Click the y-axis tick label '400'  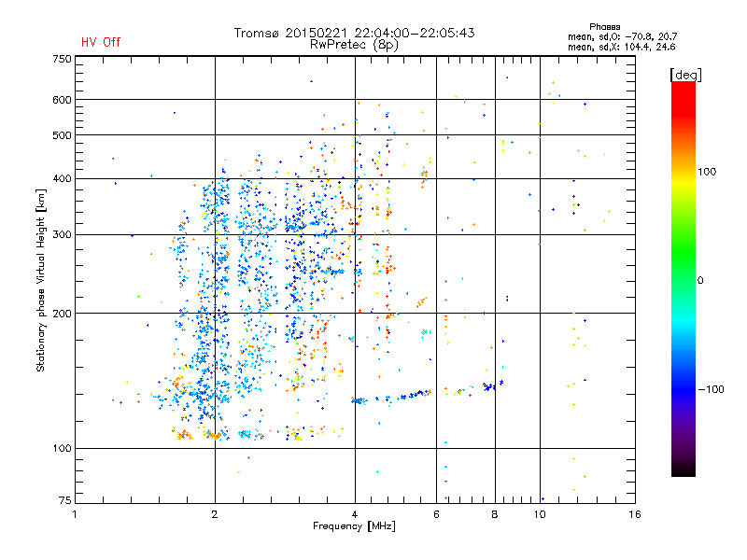(62, 178)
